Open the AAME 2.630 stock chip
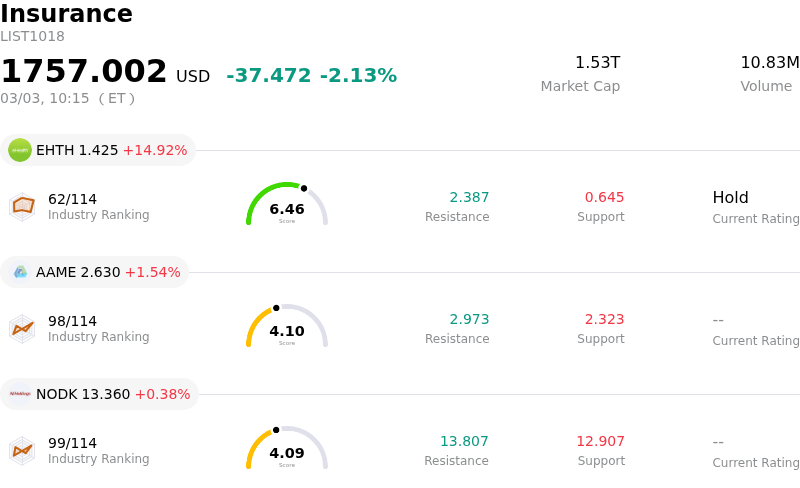 (x=95, y=272)
